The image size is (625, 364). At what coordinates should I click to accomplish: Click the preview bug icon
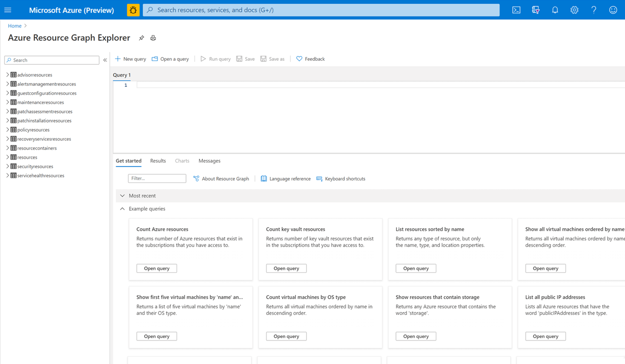[133, 10]
